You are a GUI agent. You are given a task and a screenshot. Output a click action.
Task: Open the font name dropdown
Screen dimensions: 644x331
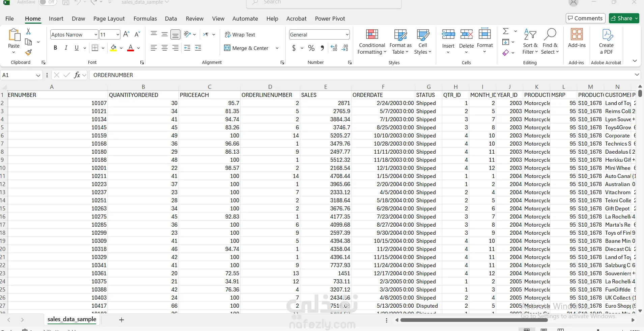pos(96,35)
